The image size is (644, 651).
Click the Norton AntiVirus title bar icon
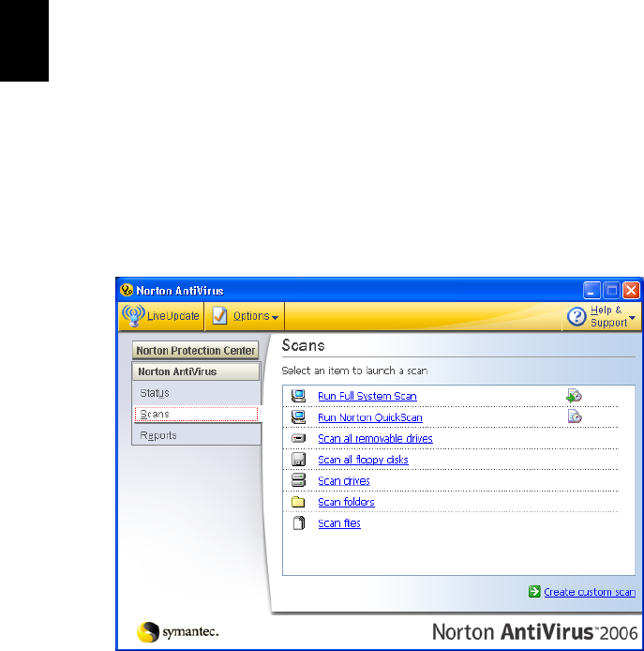pyautogui.click(x=127, y=290)
